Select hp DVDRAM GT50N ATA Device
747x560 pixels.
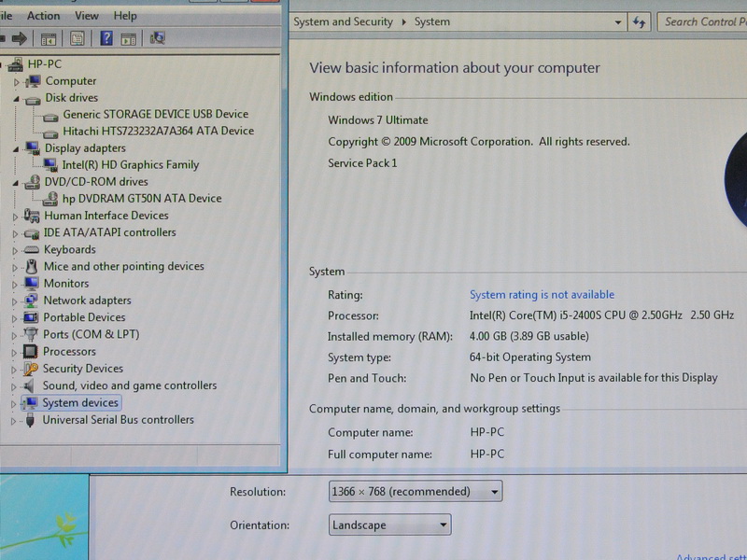coord(142,198)
